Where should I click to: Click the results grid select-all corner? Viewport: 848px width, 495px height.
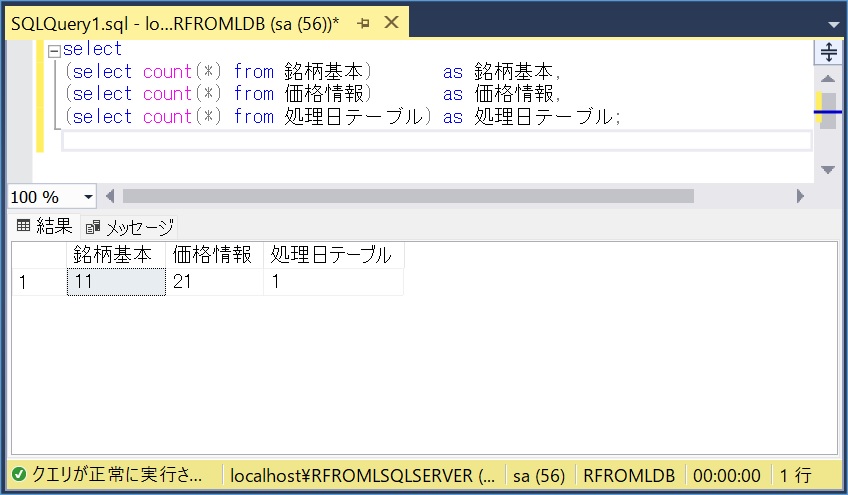pyautogui.click(x=38, y=255)
